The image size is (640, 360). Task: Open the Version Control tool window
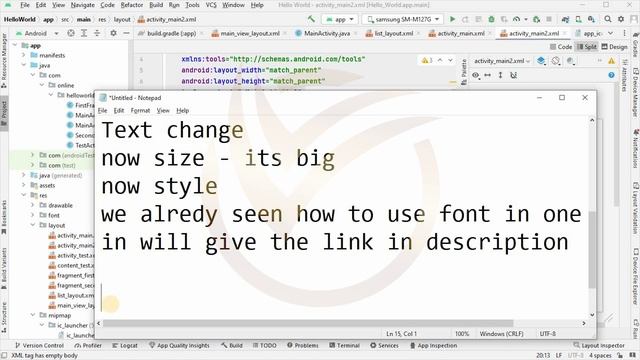point(39,345)
